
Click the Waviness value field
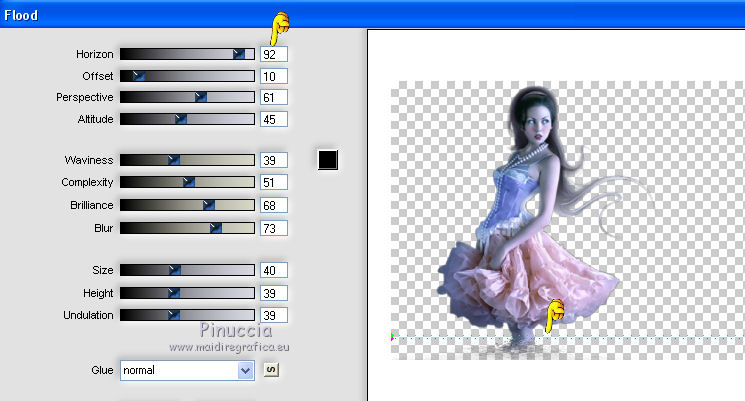coord(274,160)
